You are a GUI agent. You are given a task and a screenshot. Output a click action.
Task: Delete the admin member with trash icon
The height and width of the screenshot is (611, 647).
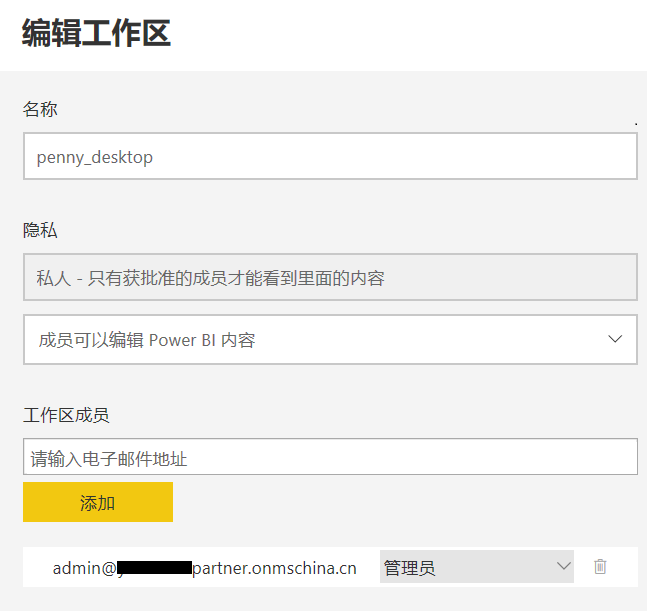[x=600, y=567]
